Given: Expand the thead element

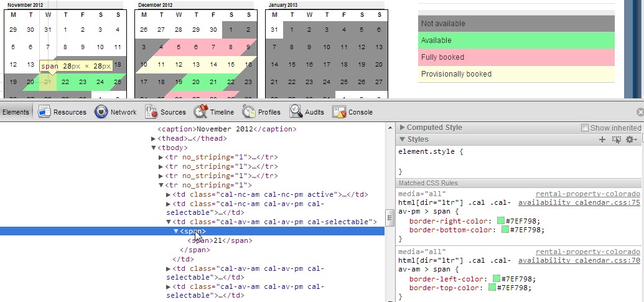Looking at the screenshot, I should 154,138.
